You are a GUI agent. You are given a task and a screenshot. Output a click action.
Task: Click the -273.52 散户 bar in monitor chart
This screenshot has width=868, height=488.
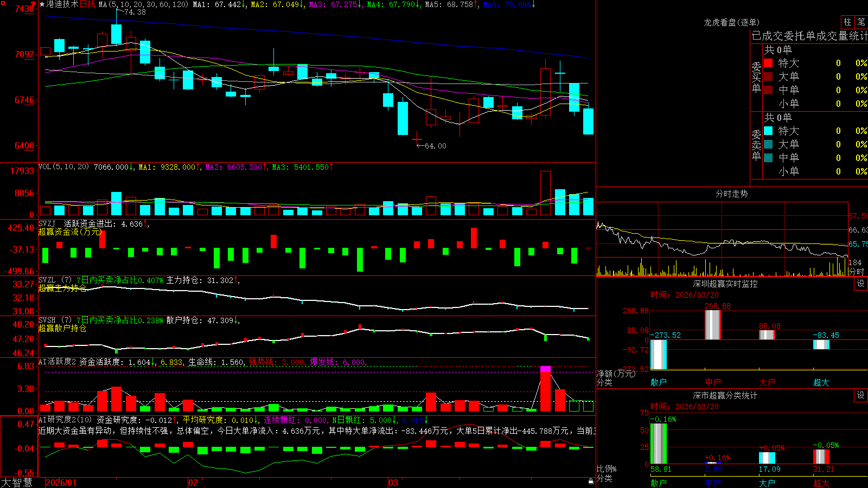[659, 355]
